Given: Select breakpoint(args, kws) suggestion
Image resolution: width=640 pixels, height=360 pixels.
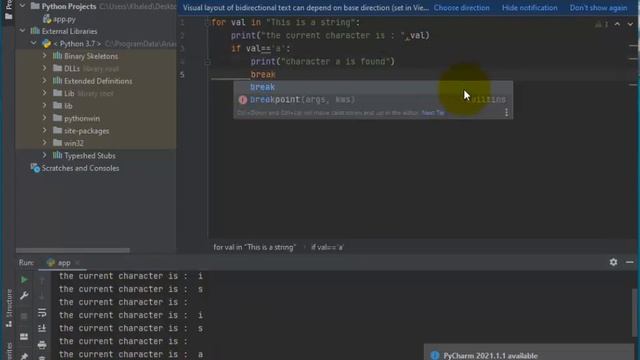Looking at the screenshot, I should click(x=373, y=100).
